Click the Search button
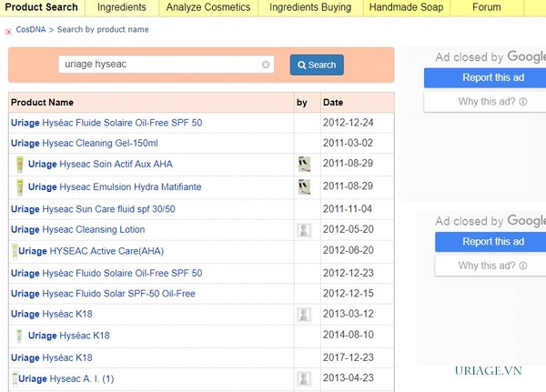 click(316, 65)
